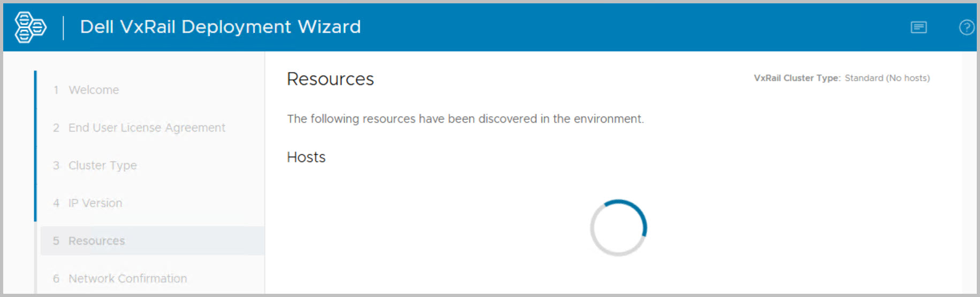Open the message panel icon in header

pyautogui.click(x=918, y=27)
